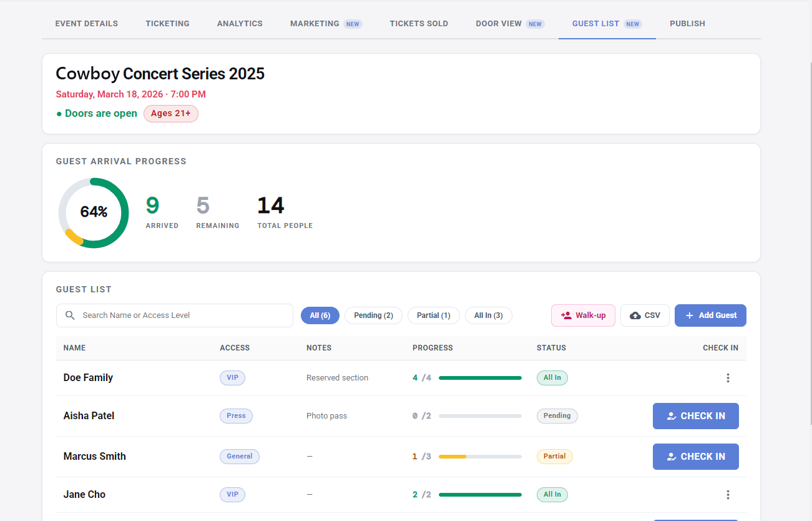Click the 64% arrival progress ring
Image resolution: width=812 pixels, height=521 pixels.
(x=94, y=213)
